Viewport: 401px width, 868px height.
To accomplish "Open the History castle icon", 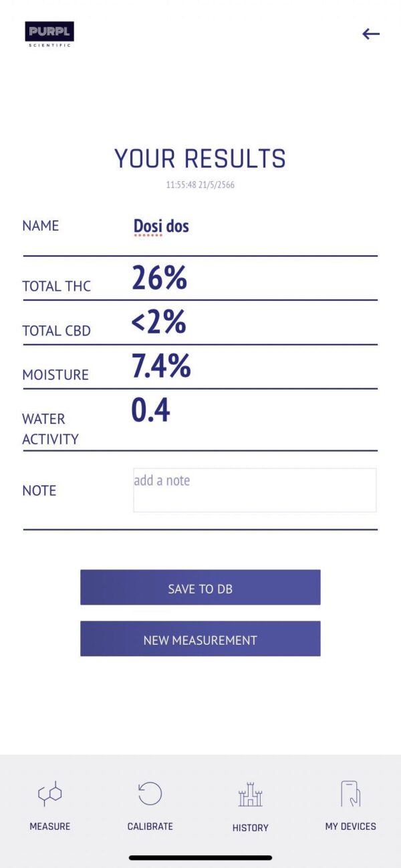I will tap(251, 794).
